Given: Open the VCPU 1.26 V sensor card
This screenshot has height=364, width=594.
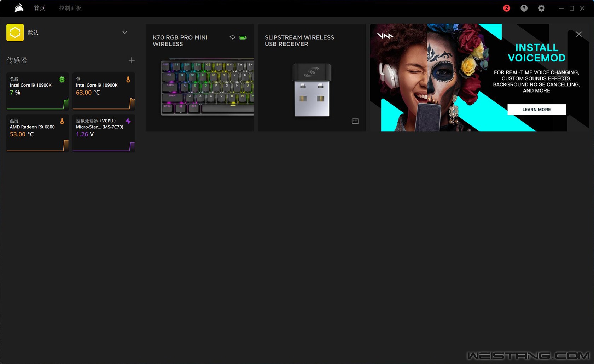Looking at the screenshot, I should point(104,133).
